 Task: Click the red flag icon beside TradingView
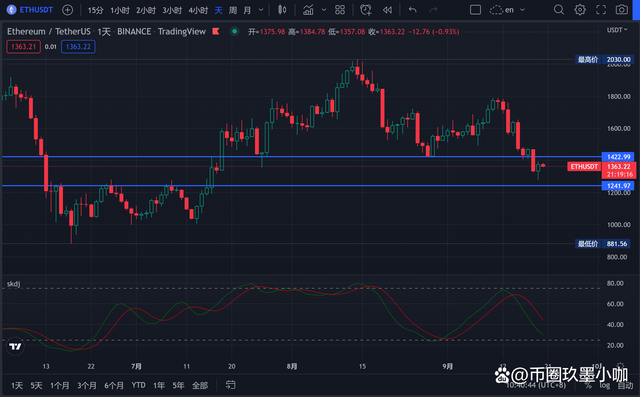tap(216, 31)
